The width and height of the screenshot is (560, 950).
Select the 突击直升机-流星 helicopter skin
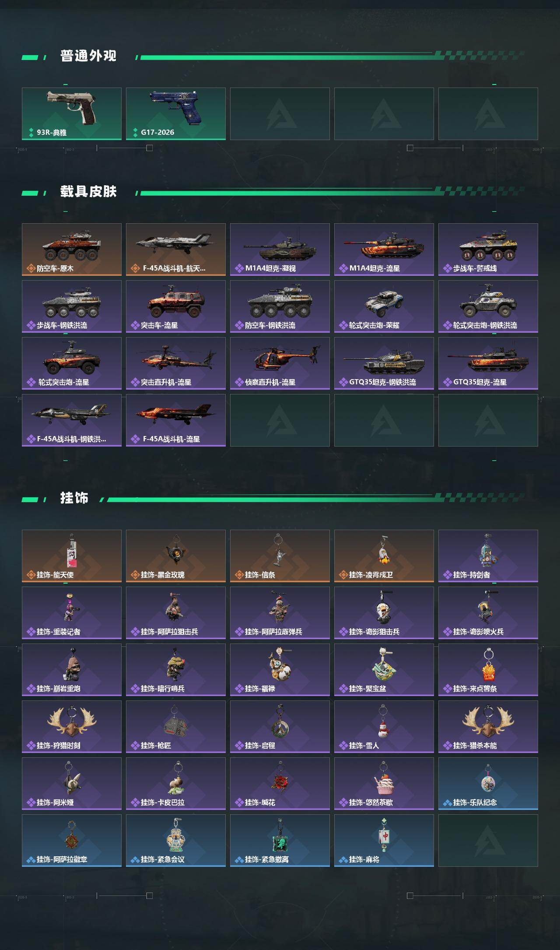[176, 363]
